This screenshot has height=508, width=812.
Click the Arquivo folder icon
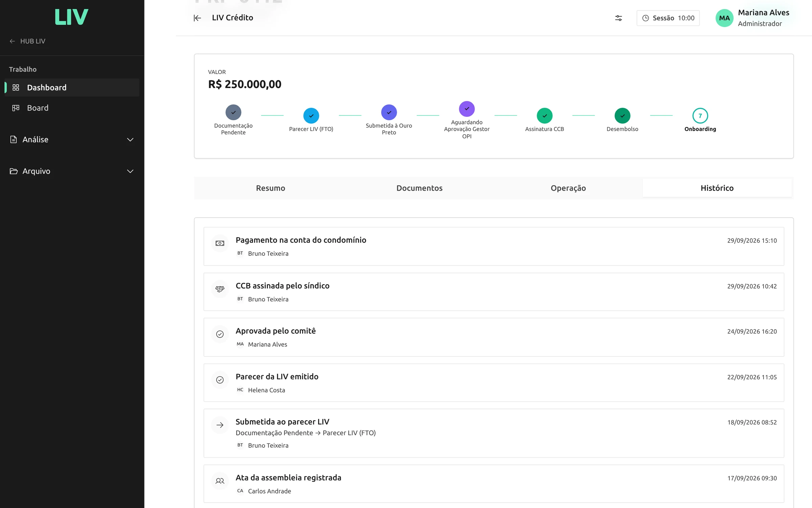click(x=14, y=171)
